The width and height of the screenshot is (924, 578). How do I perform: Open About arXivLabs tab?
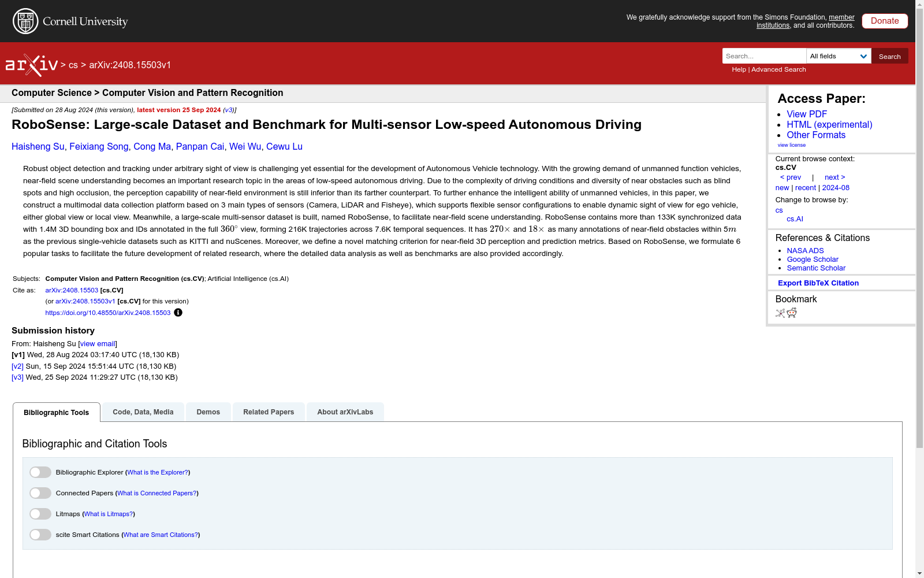[345, 412]
